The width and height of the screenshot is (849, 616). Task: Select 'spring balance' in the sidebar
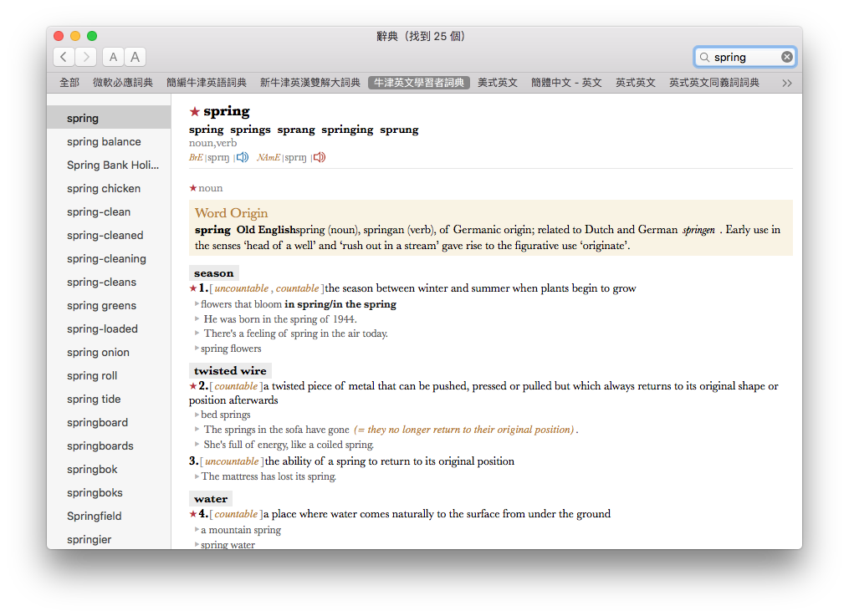click(109, 142)
